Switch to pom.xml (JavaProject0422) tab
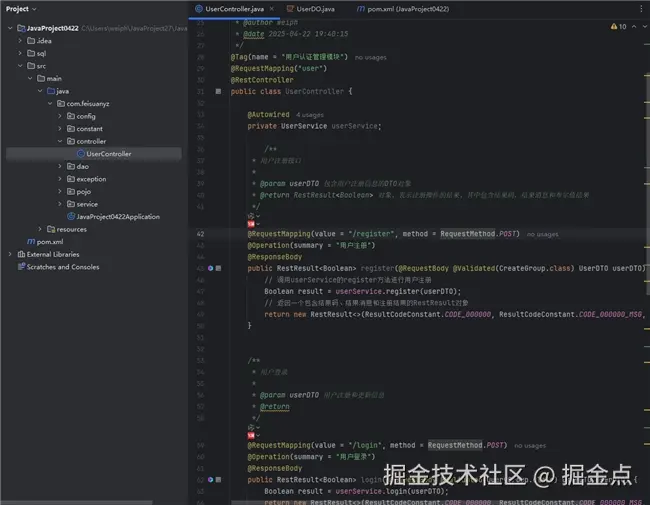Viewport: 650px width, 505px height. [403, 9]
